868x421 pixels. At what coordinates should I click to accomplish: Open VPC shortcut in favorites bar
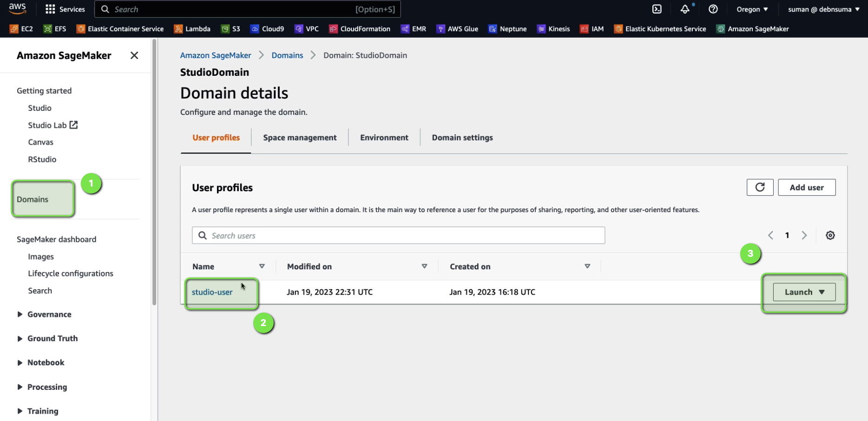click(307, 29)
